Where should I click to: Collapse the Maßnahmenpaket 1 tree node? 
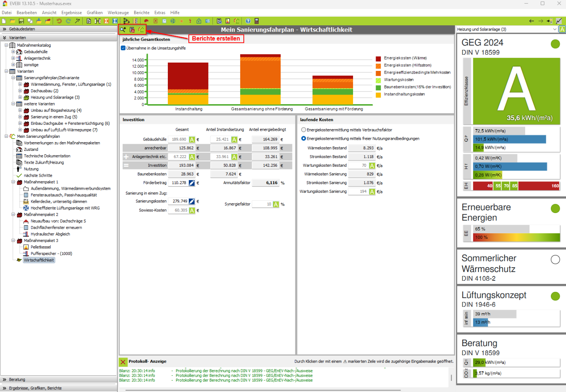[13, 182]
